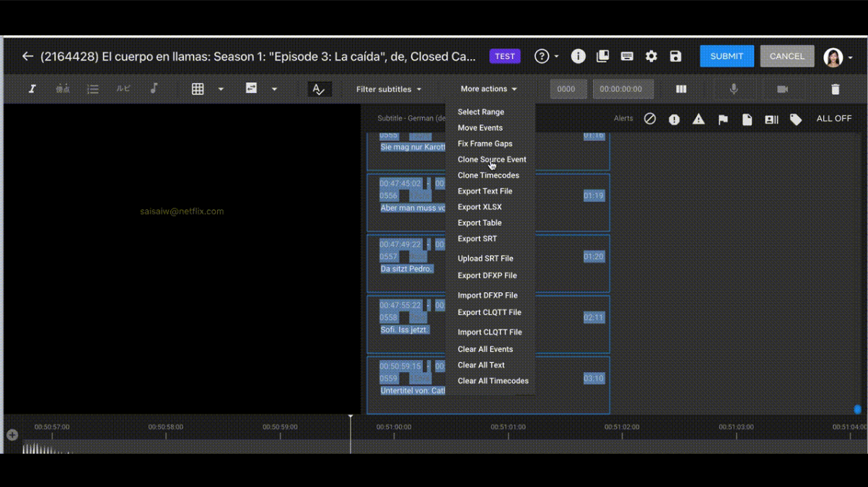Toggle the flag alert filter
Image resolution: width=868 pixels, height=487 pixels.
pos(723,119)
